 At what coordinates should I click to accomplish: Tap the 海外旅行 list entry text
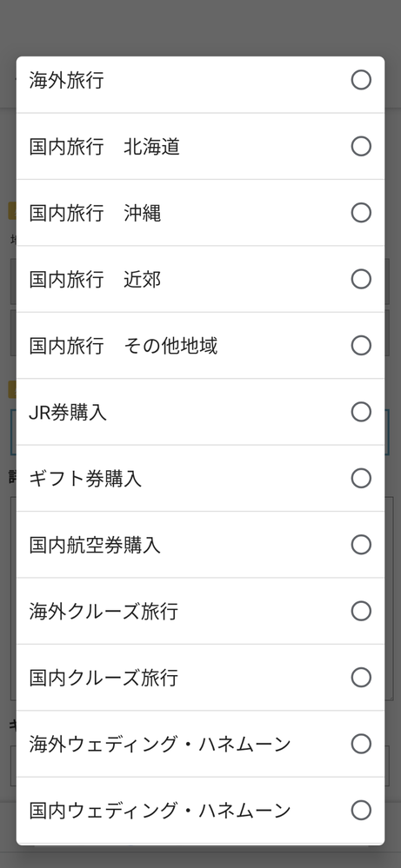66,81
